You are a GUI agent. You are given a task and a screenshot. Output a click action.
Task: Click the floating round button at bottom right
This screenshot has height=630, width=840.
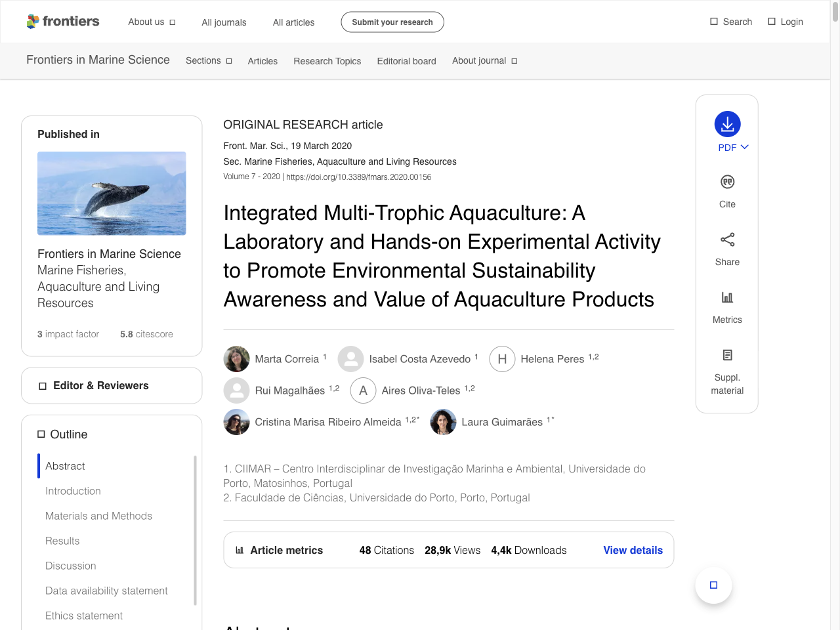[x=713, y=585]
